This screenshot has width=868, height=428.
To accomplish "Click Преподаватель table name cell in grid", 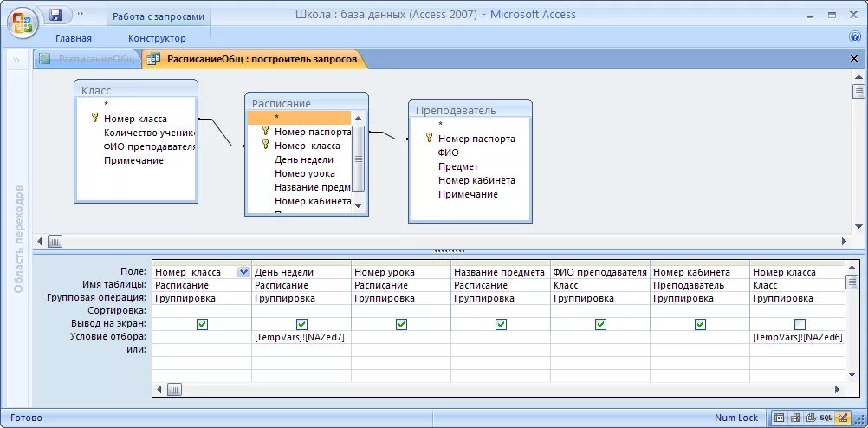I will (700, 285).
